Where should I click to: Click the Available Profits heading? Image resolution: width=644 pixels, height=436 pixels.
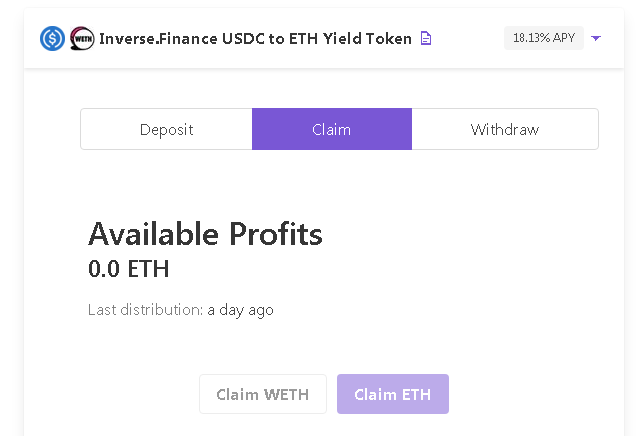tap(205, 234)
